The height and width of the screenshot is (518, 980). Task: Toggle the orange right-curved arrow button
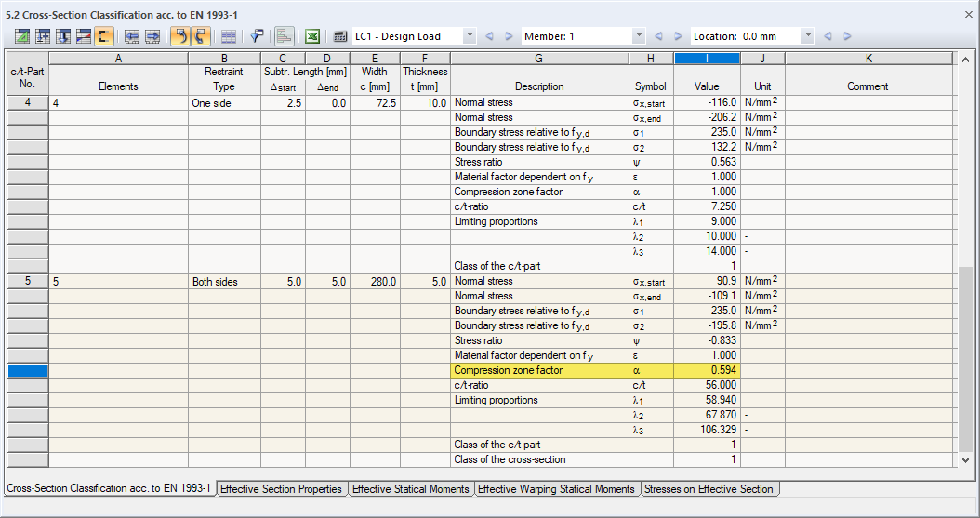click(x=200, y=37)
